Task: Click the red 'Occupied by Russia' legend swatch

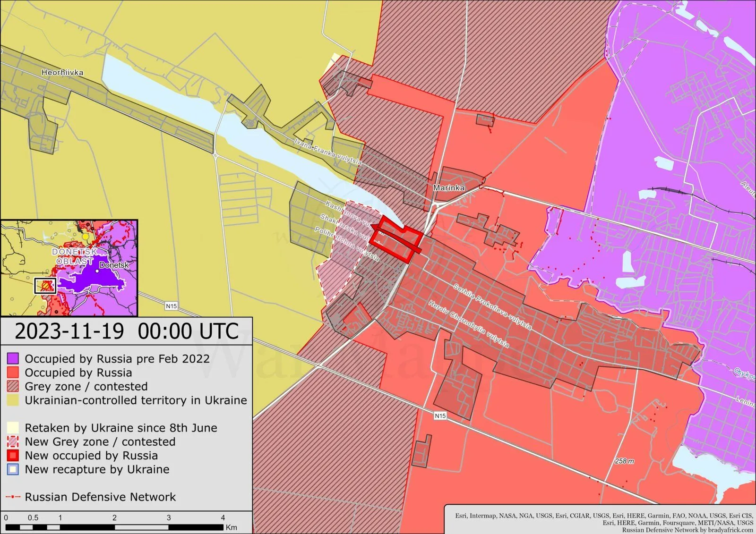Action: [x=13, y=373]
